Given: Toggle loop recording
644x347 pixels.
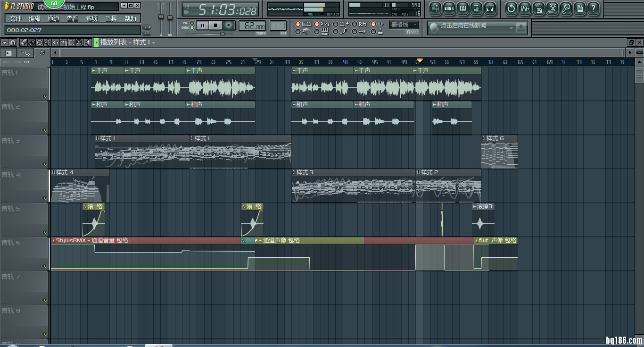Looking at the screenshot, I should [355, 24].
